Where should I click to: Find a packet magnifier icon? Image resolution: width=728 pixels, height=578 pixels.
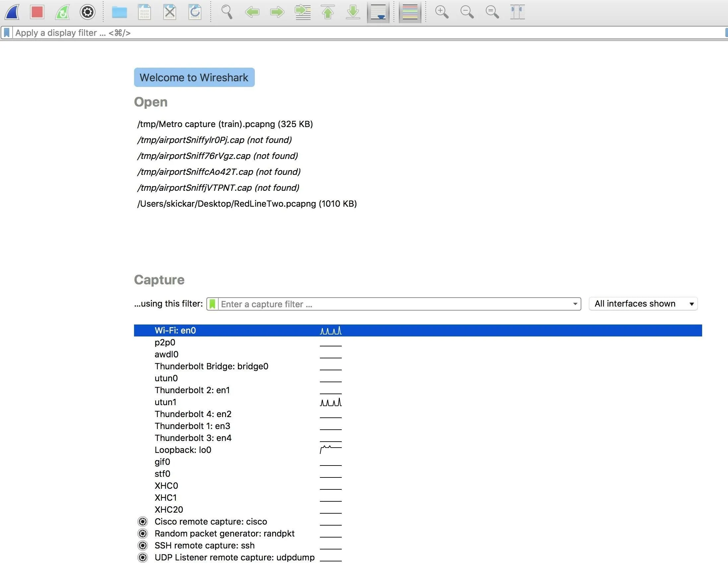coord(227,12)
